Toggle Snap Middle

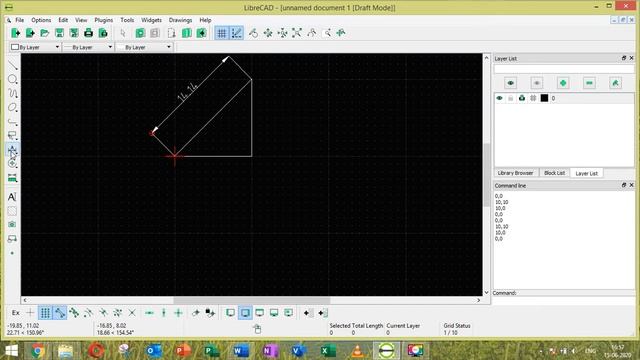tap(103, 313)
